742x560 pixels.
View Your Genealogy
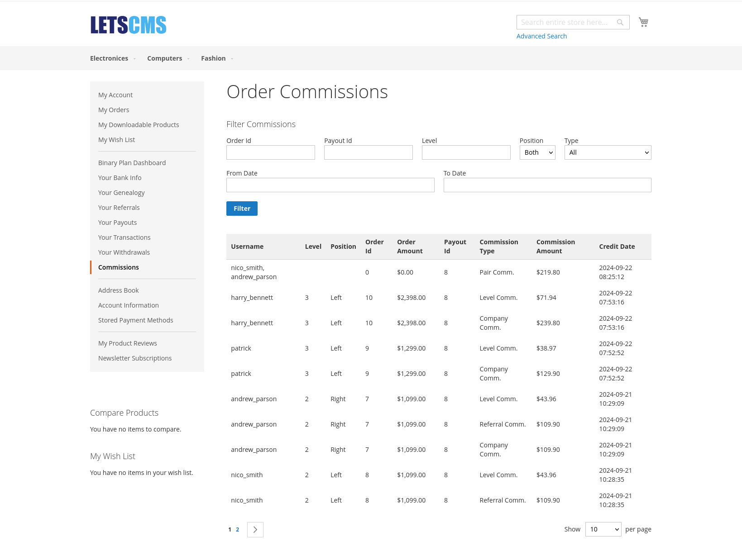[x=121, y=192]
